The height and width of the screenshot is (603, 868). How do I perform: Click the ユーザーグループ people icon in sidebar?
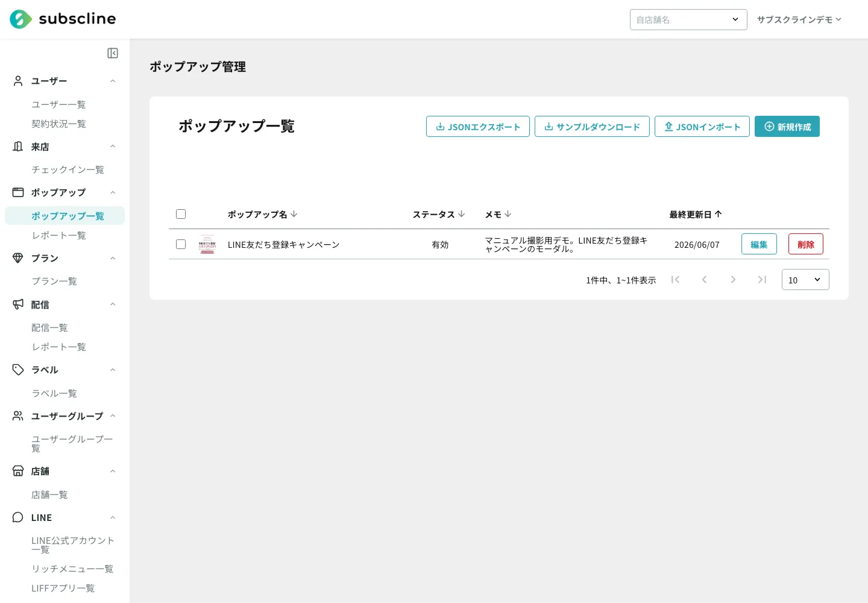coord(18,416)
